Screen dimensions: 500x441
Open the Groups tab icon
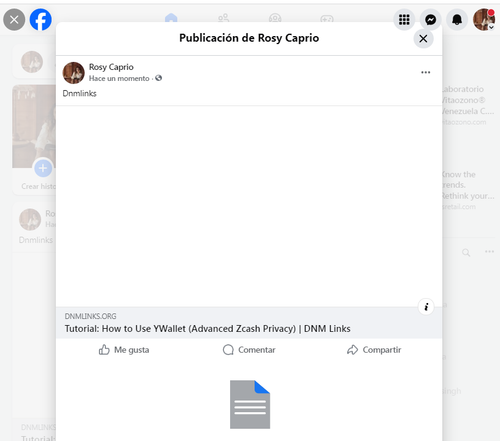(x=275, y=18)
